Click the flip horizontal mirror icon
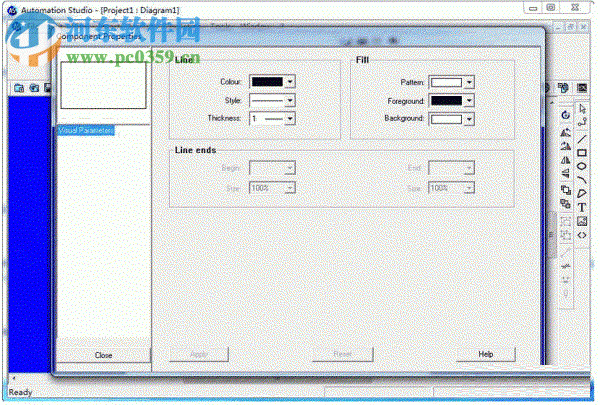 pyautogui.click(x=566, y=174)
